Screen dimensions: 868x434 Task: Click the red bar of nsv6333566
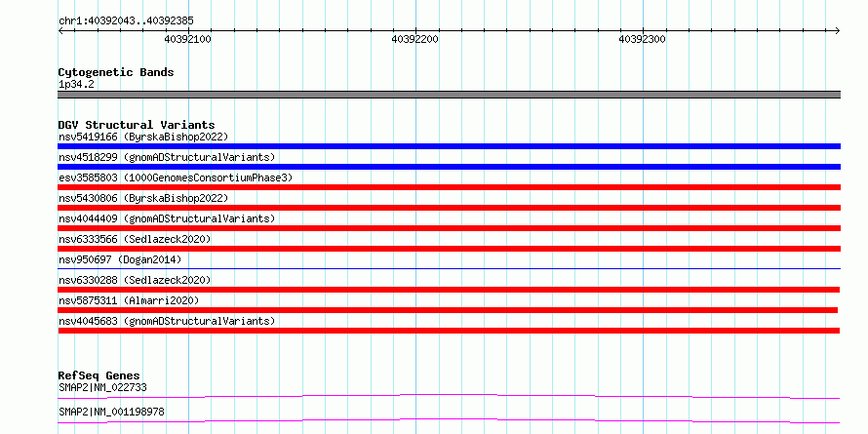tap(449, 249)
